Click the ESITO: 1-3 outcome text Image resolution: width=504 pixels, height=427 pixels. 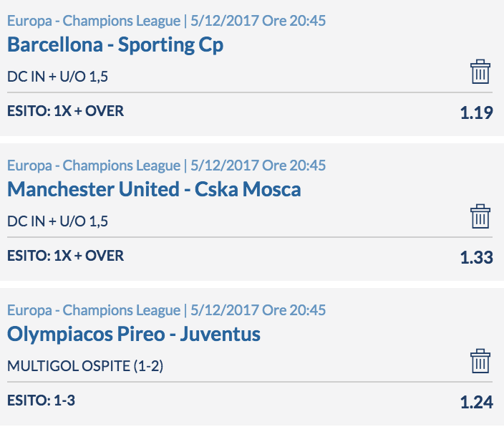[41, 400]
